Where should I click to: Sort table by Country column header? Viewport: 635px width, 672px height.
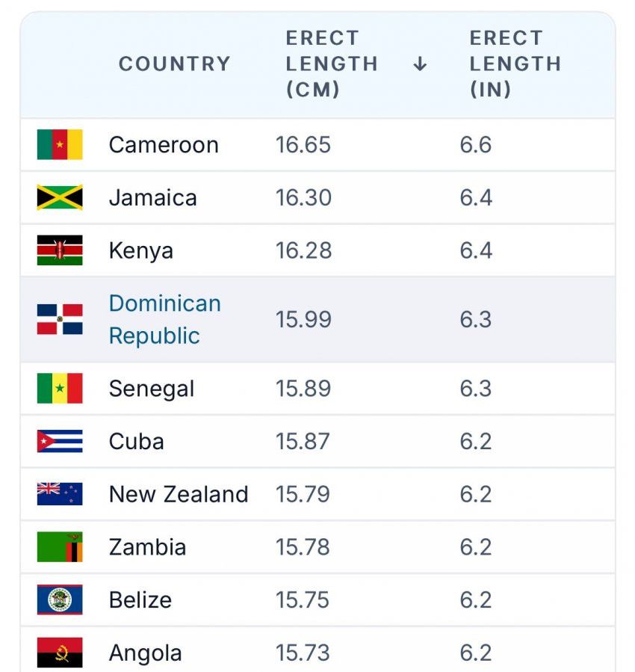point(174,64)
